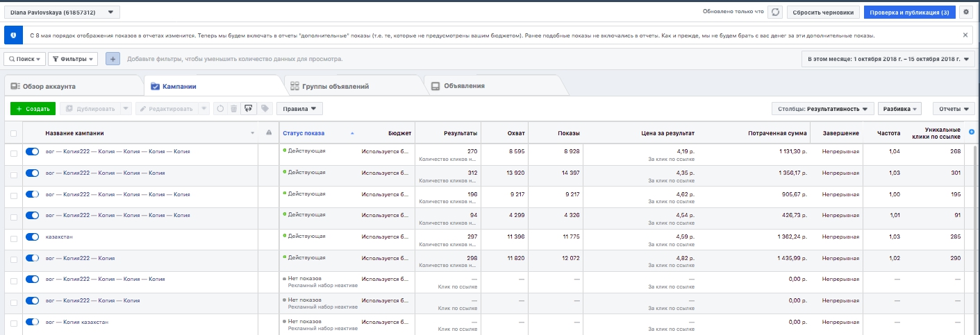Open the 'Название кампании' column header dropdown arrow
This screenshot has width=980, height=335.
tap(253, 133)
